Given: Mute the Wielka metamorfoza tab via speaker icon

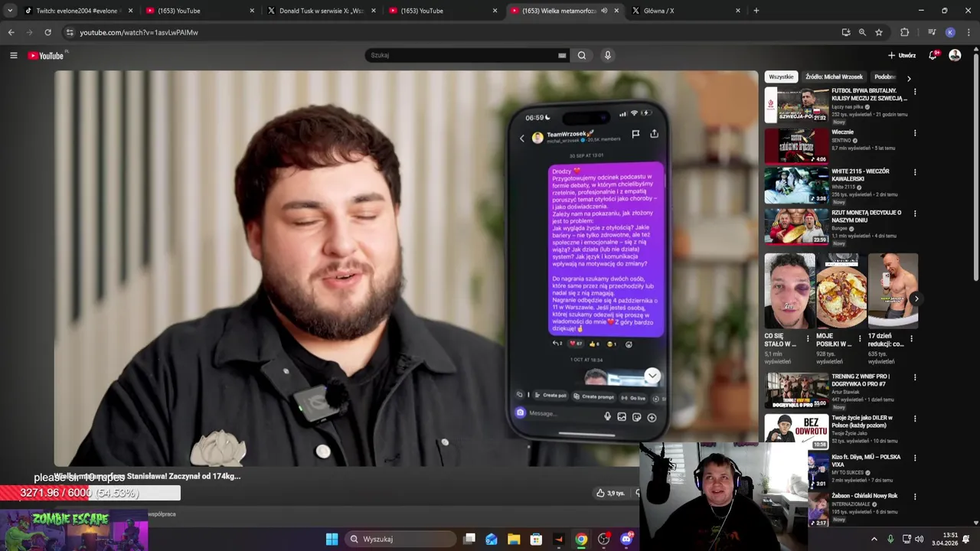Looking at the screenshot, I should [604, 11].
